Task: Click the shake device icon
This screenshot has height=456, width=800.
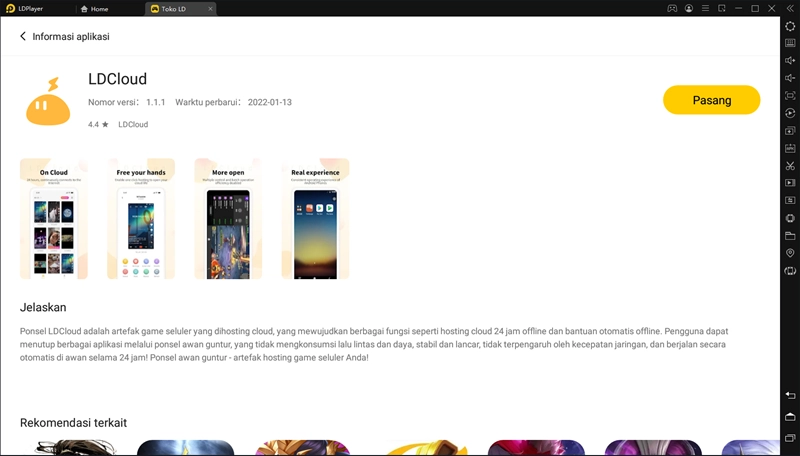Action: click(x=790, y=218)
